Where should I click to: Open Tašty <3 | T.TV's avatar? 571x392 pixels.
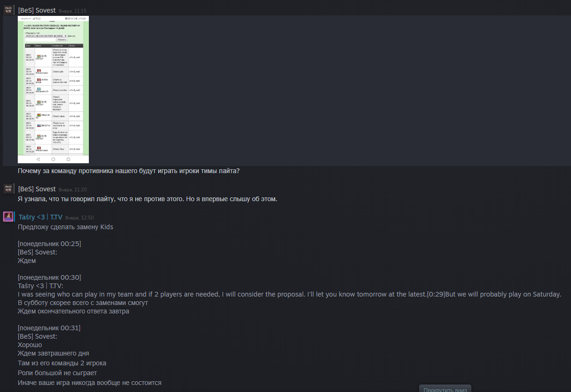point(8,217)
